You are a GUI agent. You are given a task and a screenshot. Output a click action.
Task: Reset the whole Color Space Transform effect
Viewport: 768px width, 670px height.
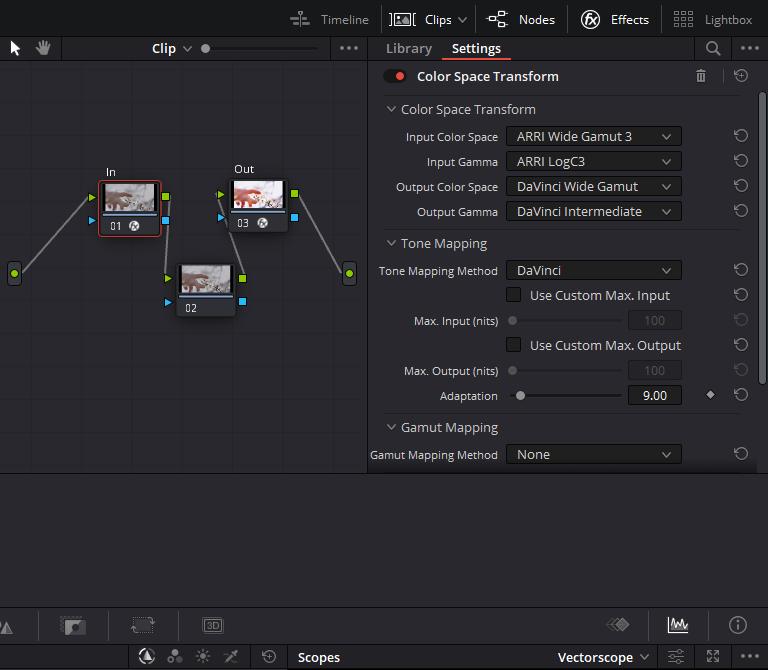coord(741,76)
